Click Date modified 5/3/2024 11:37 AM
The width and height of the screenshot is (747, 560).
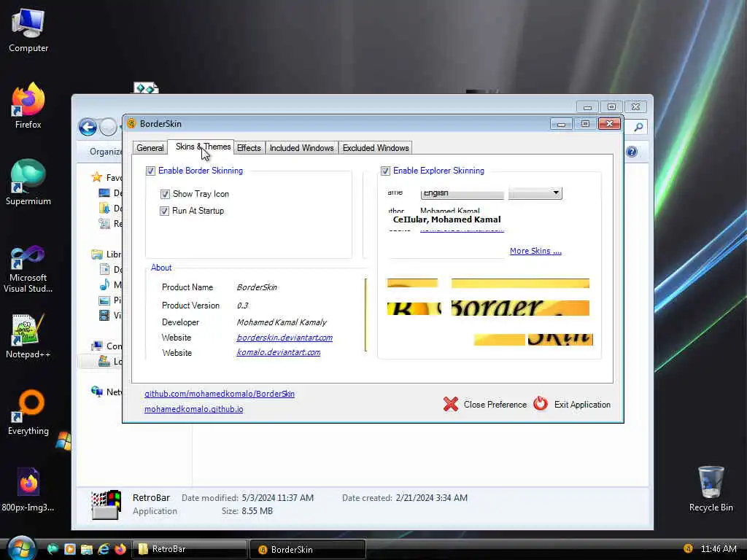(x=247, y=497)
